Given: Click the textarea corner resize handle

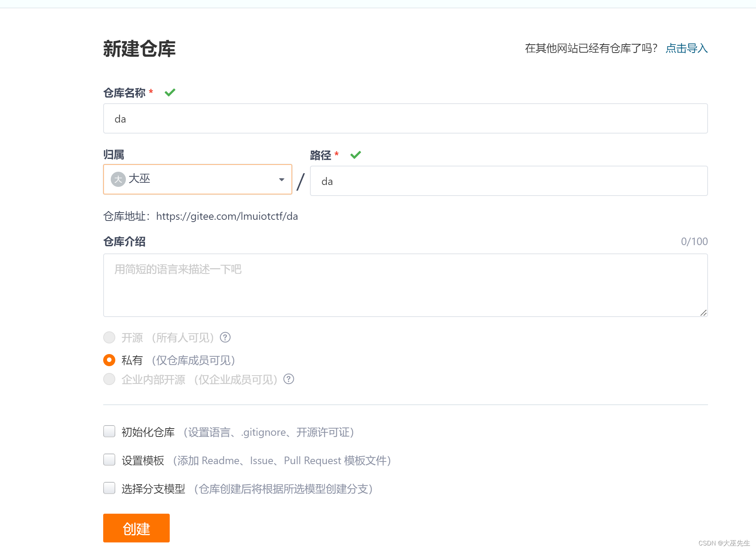Looking at the screenshot, I should click(x=704, y=313).
